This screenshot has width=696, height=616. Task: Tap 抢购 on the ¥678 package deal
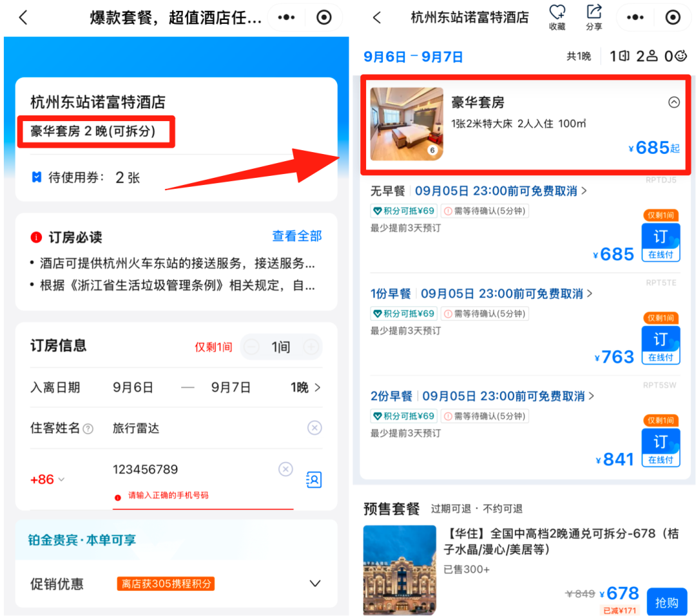click(666, 601)
